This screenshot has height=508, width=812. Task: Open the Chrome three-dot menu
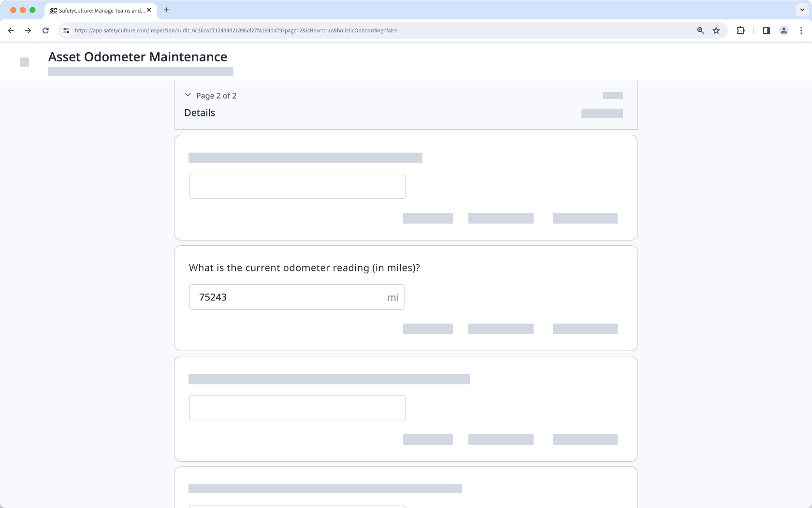(x=801, y=30)
